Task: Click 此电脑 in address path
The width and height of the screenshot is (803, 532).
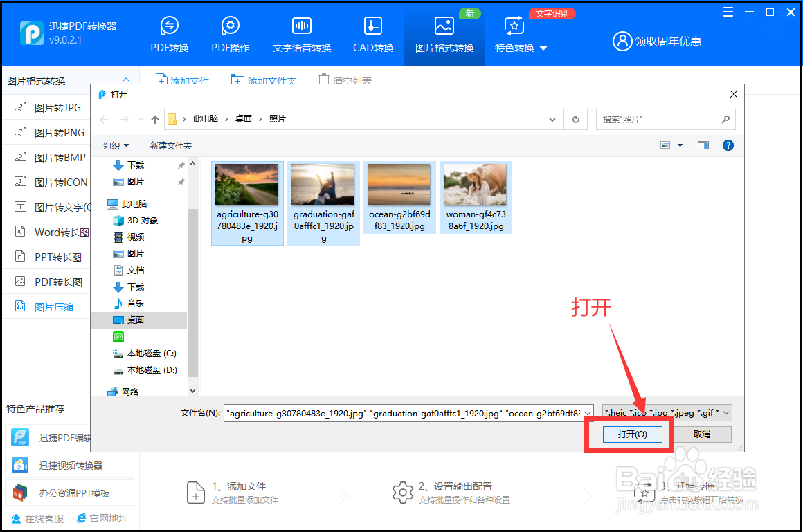Action: coord(206,119)
